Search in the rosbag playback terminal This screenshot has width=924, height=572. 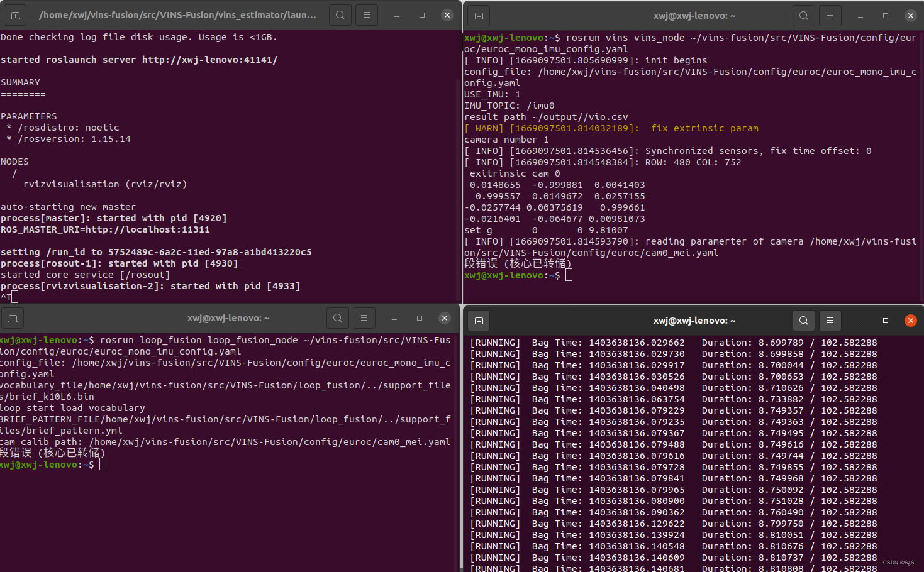[x=804, y=321]
